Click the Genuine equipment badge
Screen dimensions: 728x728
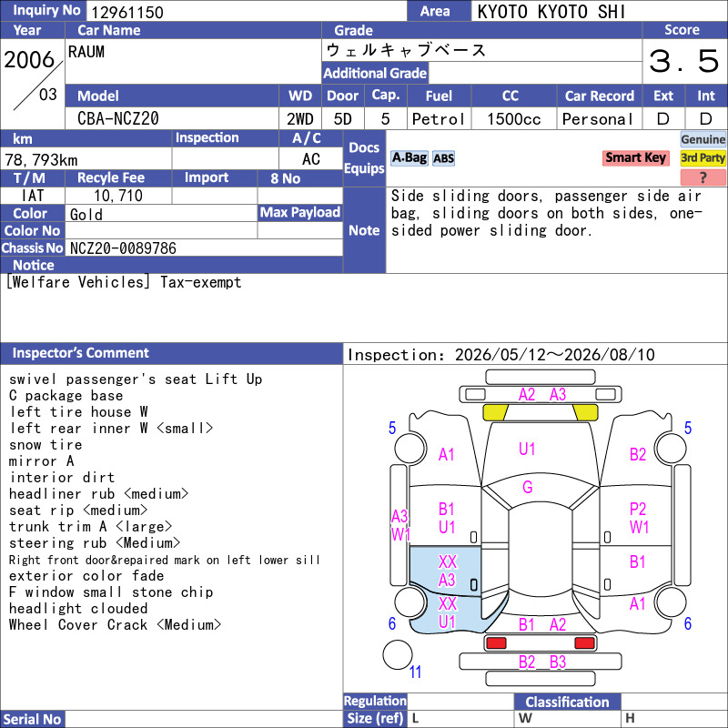703,139
